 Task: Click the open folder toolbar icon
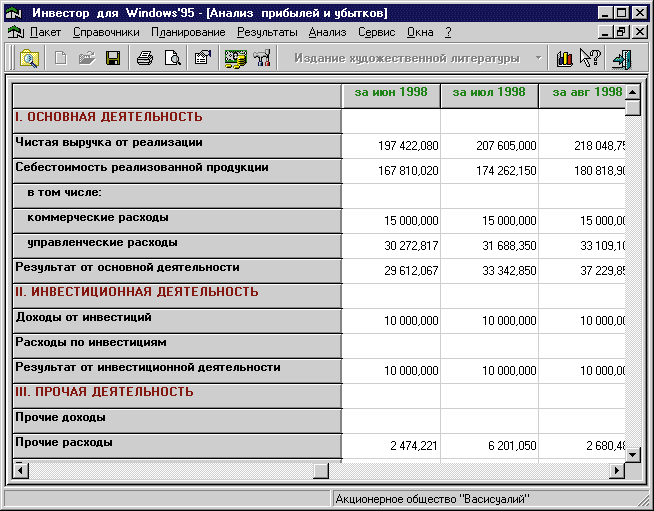pos(87,58)
